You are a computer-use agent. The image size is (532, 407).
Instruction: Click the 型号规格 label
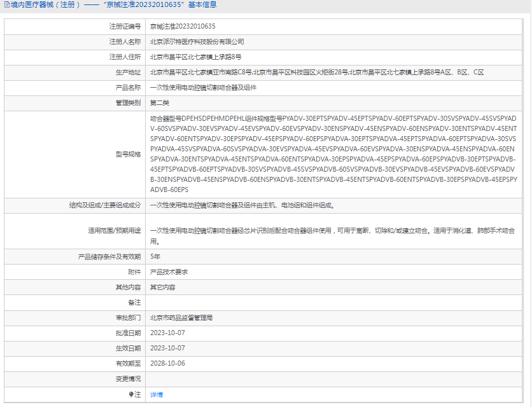(128, 155)
